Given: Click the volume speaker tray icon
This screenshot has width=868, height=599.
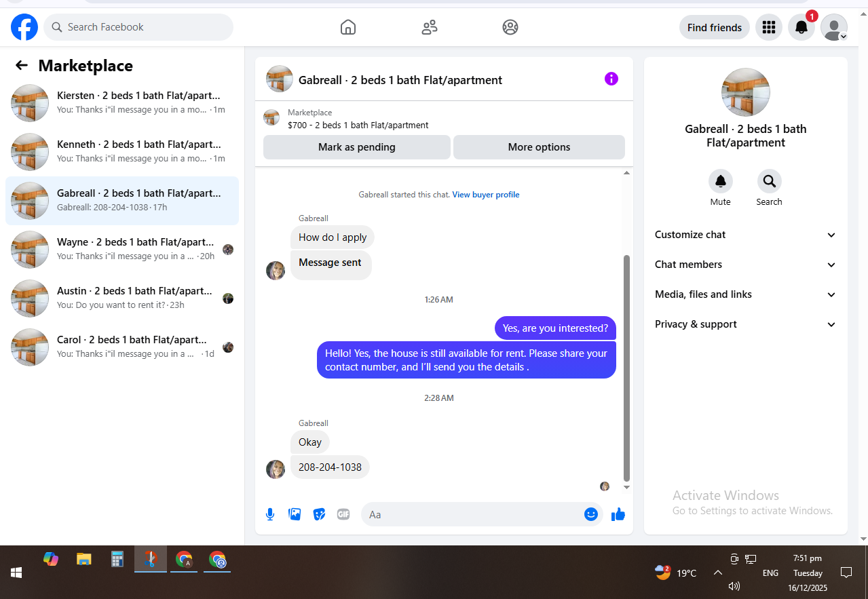Looking at the screenshot, I should point(734,586).
